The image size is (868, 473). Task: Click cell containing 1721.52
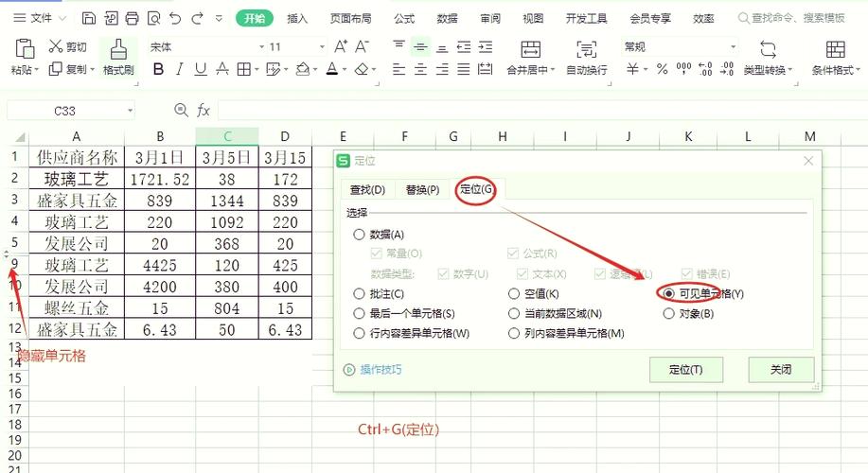click(159, 179)
